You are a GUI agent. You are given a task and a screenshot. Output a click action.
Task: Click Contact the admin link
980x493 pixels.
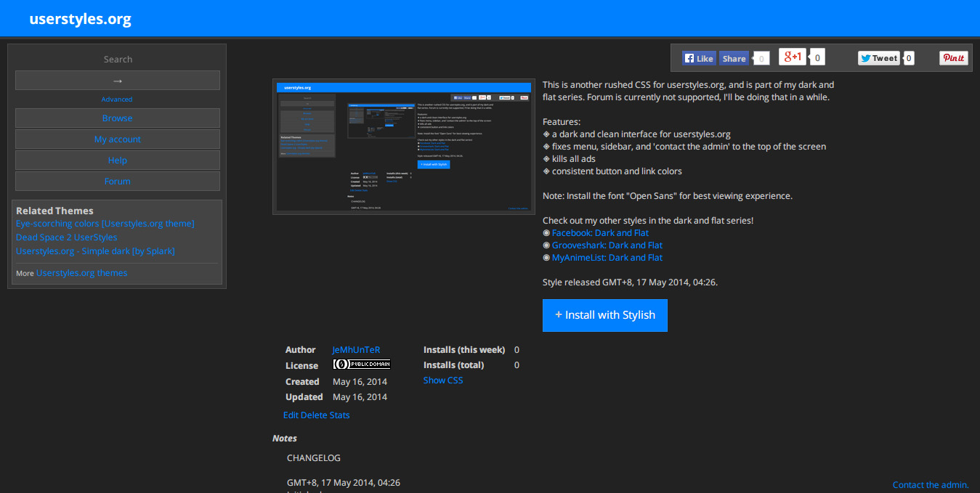click(931, 485)
